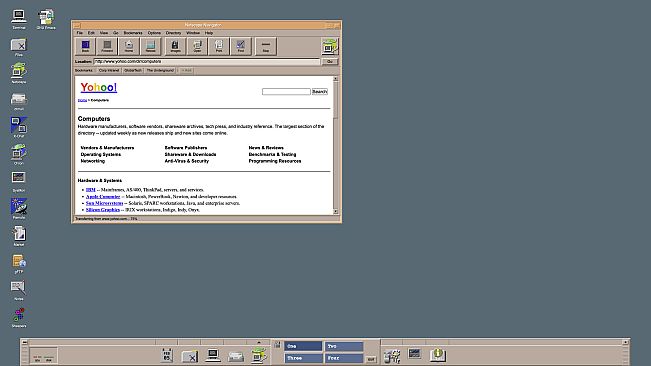Viewport: 651px width, 366px height.
Task: Click the printer desktop icon
Action: (x=19, y=101)
